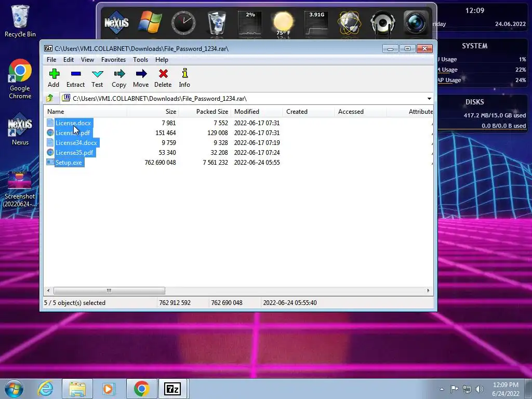Click the CPU 2% meter in dock
532x399 pixels.
(x=250, y=23)
